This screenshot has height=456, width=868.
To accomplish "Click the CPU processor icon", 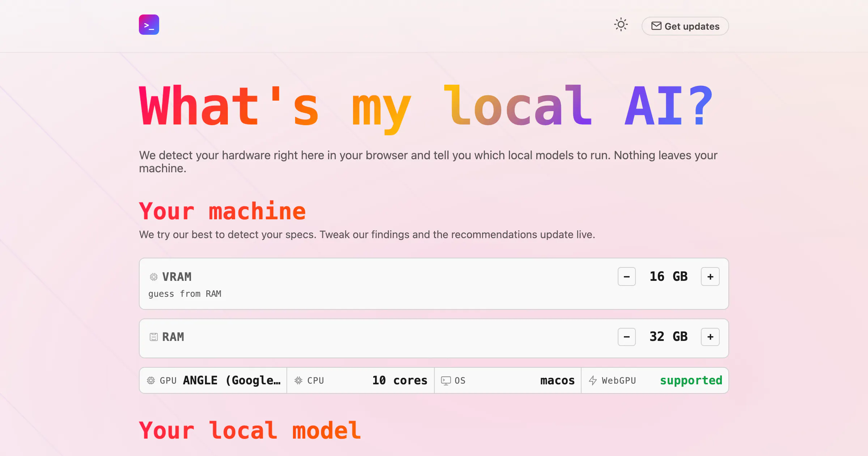I will pyautogui.click(x=298, y=380).
